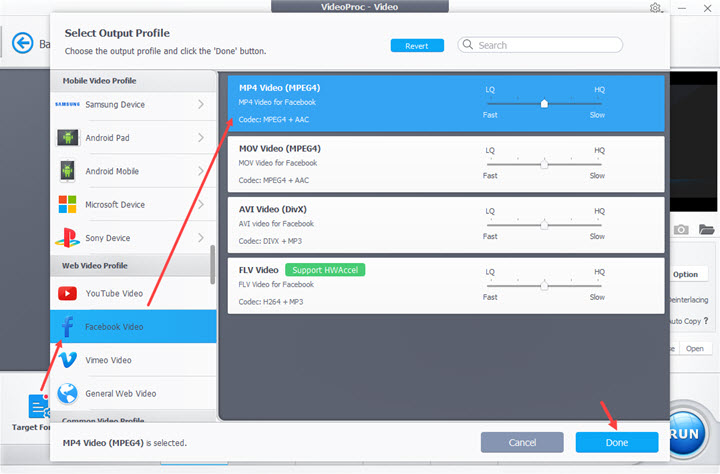Expand Android Mobile chevron
This screenshot has height=474, width=720.
point(201,171)
